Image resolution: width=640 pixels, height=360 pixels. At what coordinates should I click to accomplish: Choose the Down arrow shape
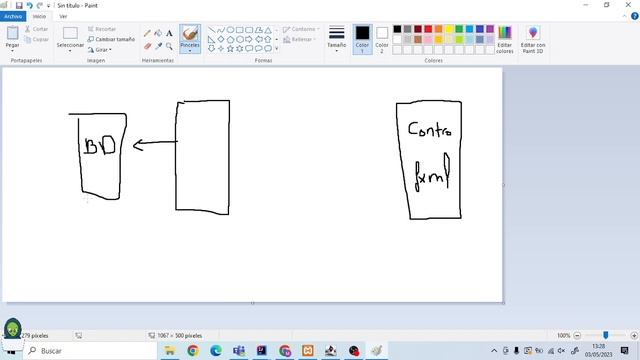[211, 49]
